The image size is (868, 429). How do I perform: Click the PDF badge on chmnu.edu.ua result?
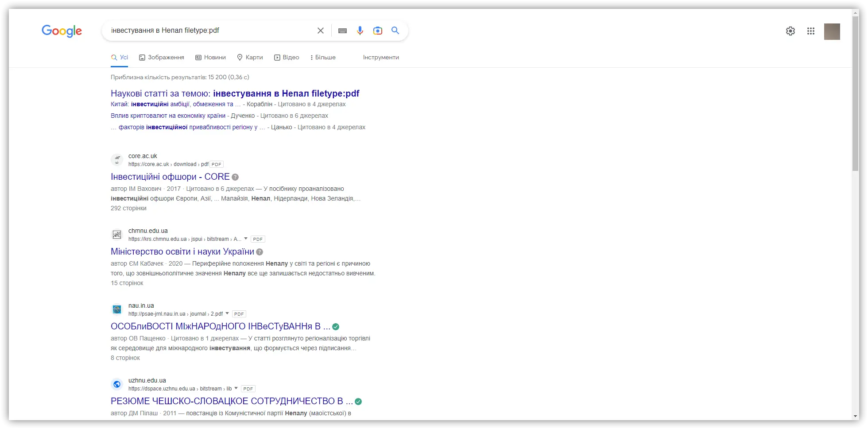pyautogui.click(x=258, y=239)
